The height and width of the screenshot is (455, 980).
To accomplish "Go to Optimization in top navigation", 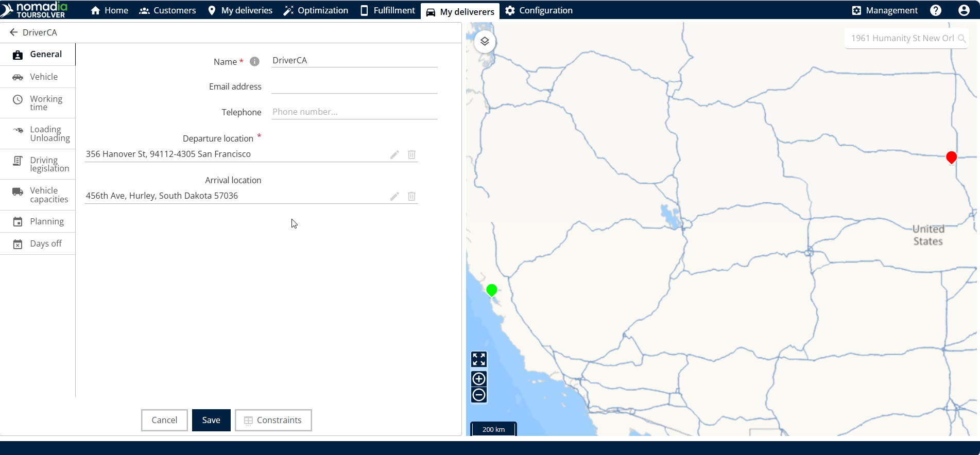I will pyautogui.click(x=316, y=10).
